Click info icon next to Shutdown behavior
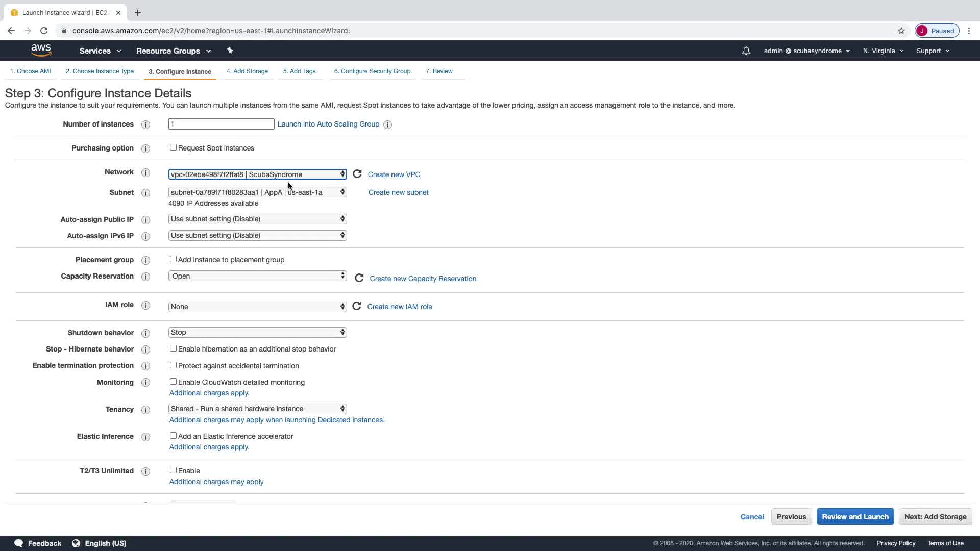 145,333
